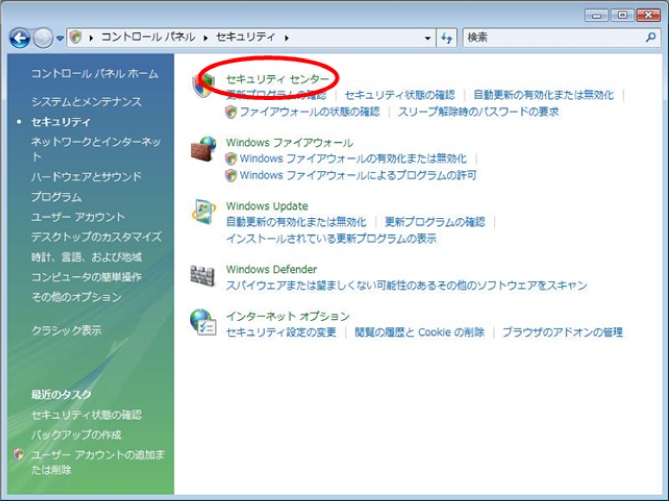Select システムとメンテナンス in the sidebar
670x502 pixels.
(86, 102)
